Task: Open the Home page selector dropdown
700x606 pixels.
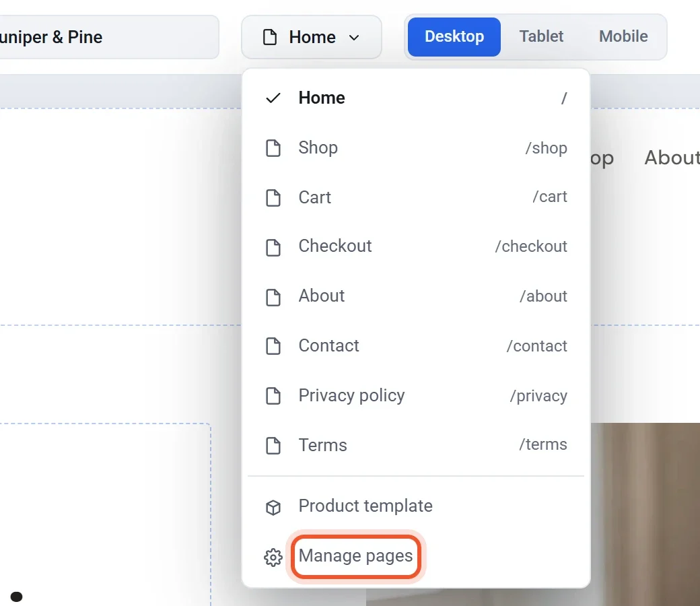Action: [311, 37]
